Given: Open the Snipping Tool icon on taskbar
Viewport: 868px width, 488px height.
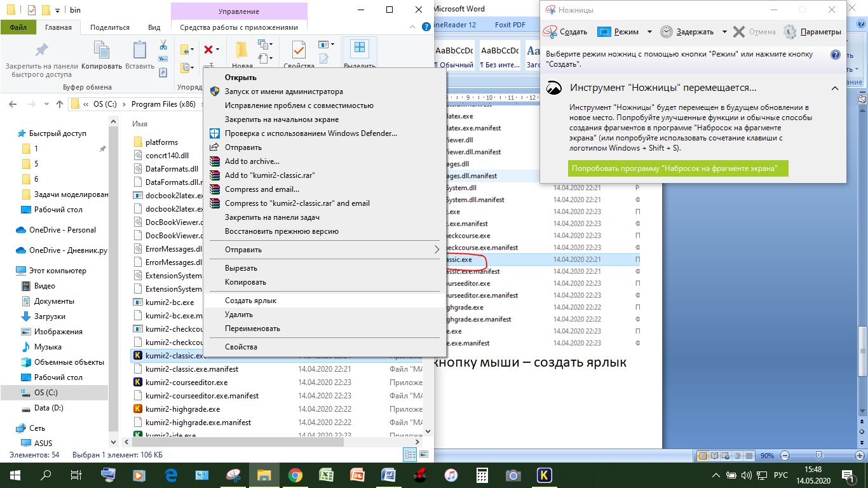Looking at the screenshot, I should 233,475.
